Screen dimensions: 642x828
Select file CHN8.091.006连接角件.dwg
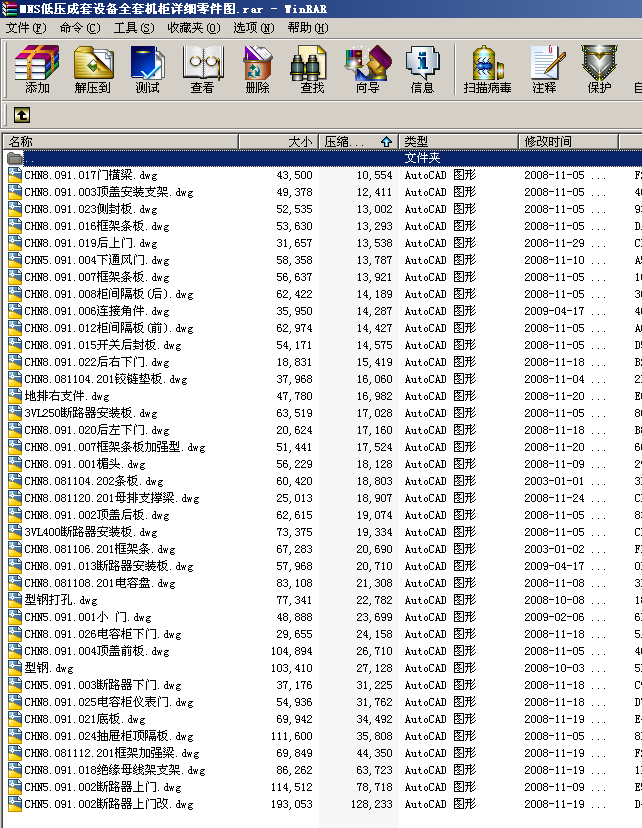coord(97,311)
